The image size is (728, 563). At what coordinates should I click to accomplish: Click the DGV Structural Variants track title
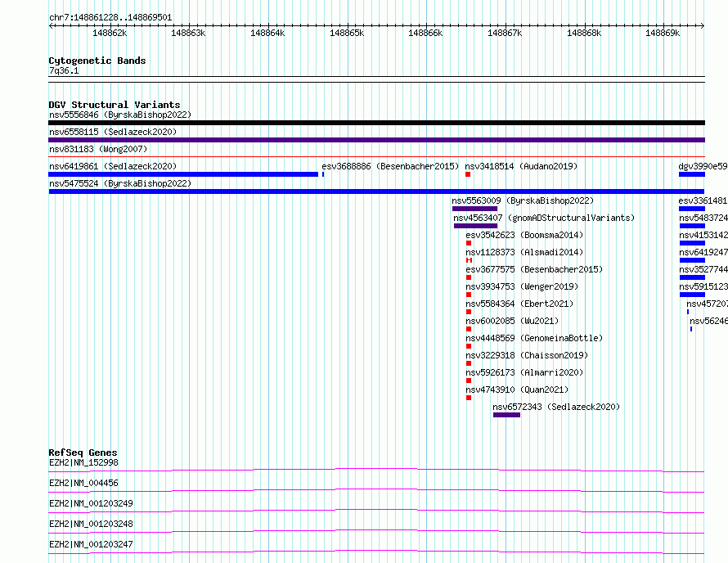tap(115, 105)
